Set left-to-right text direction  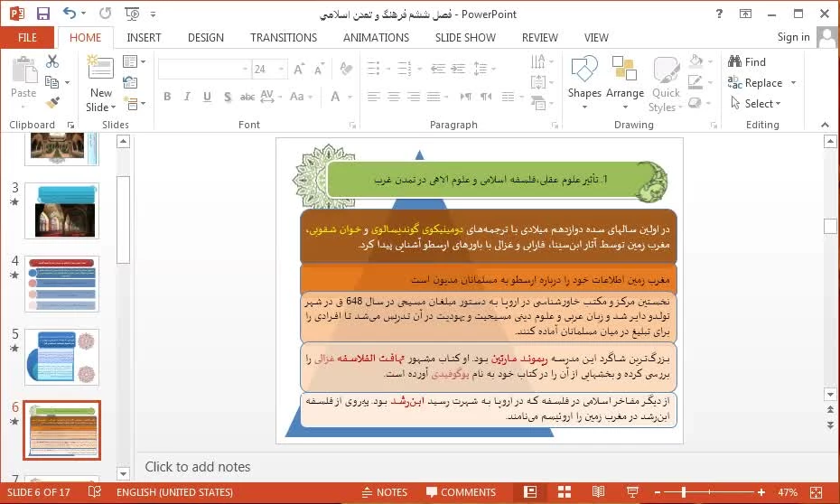tap(466, 97)
